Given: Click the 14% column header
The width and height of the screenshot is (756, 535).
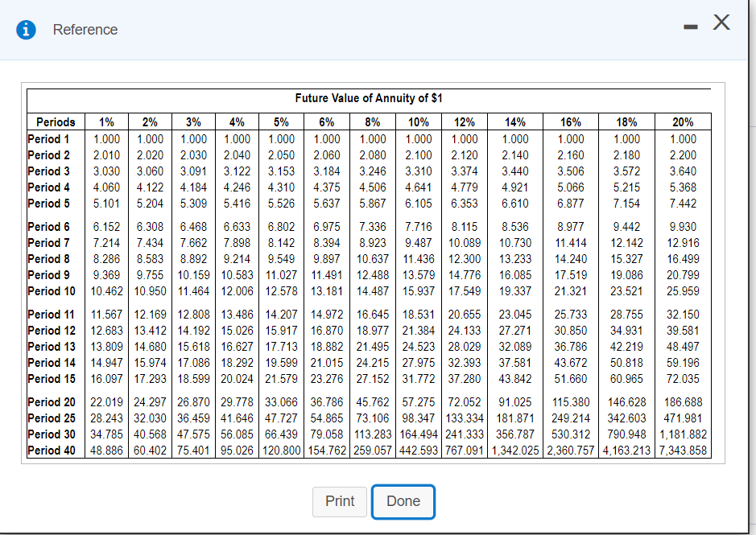Looking at the screenshot, I should tap(515, 122).
